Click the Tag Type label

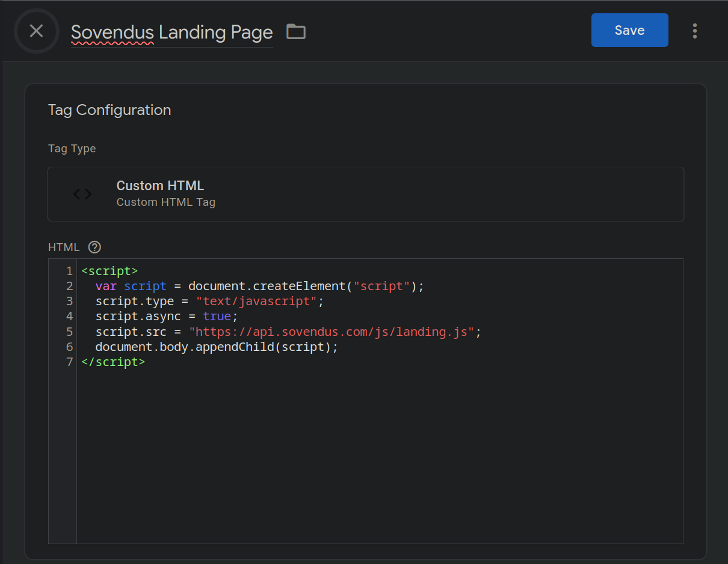(x=72, y=149)
